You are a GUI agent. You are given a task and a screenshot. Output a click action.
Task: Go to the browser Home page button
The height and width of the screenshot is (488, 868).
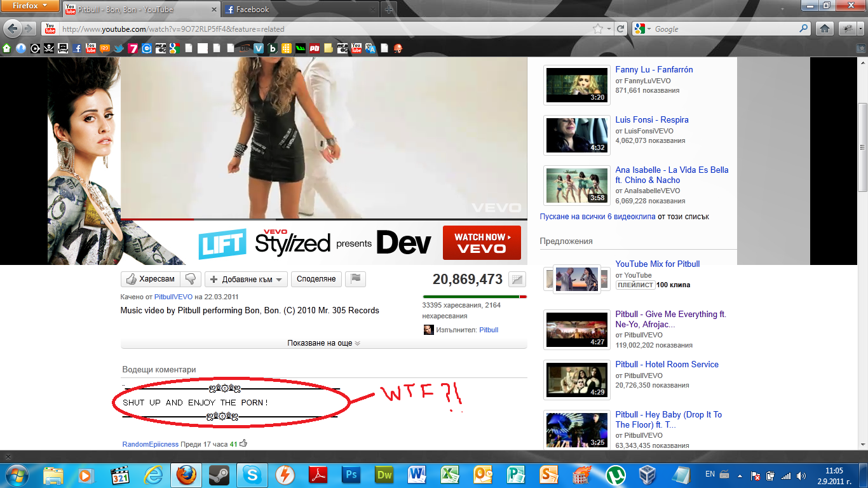pyautogui.click(x=824, y=29)
